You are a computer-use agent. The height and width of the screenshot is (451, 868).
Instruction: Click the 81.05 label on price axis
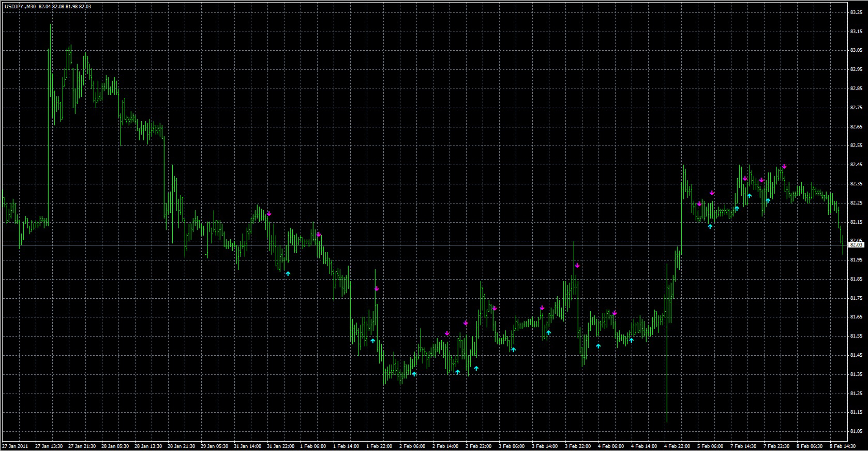[x=856, y=431]
